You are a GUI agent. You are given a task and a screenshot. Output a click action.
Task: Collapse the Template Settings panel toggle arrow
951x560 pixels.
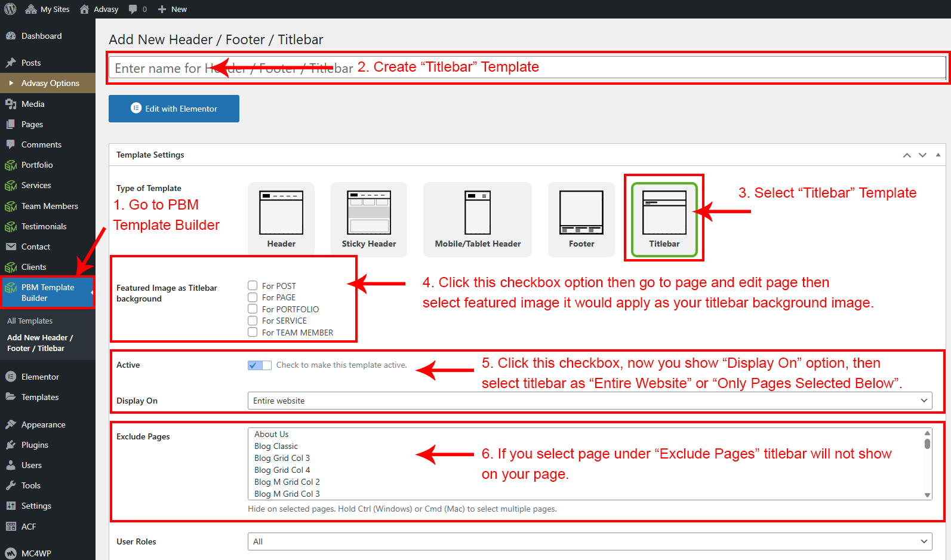938,155
